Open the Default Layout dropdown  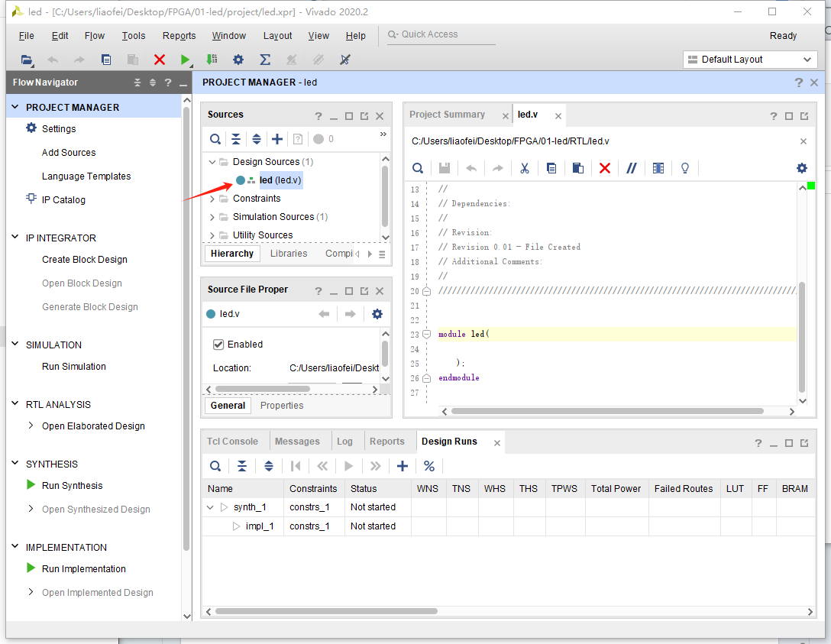pyautogui.click(x=750, y=60)
